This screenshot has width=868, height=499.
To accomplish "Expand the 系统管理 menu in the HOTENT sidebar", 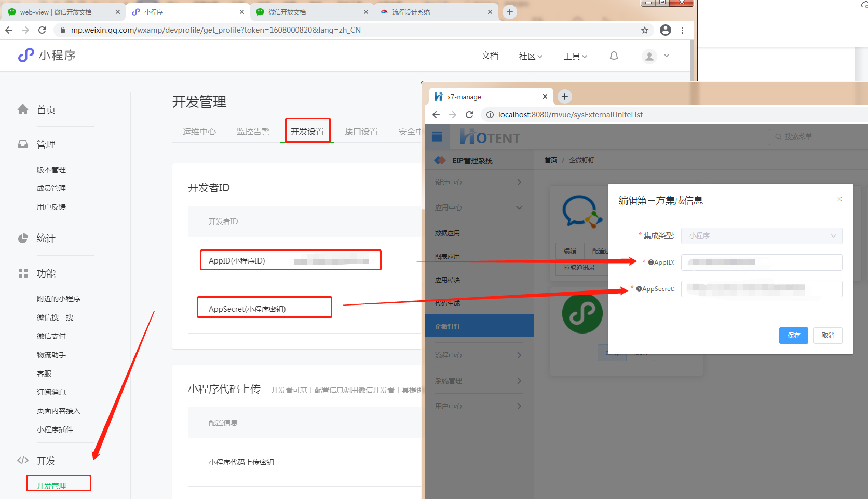I will (479, 381).
